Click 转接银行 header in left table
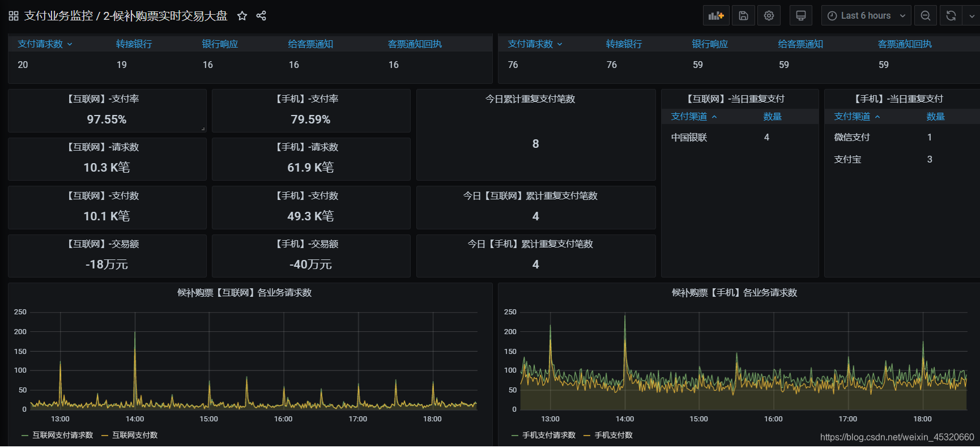980x448 pixels. tap(134, 44)
